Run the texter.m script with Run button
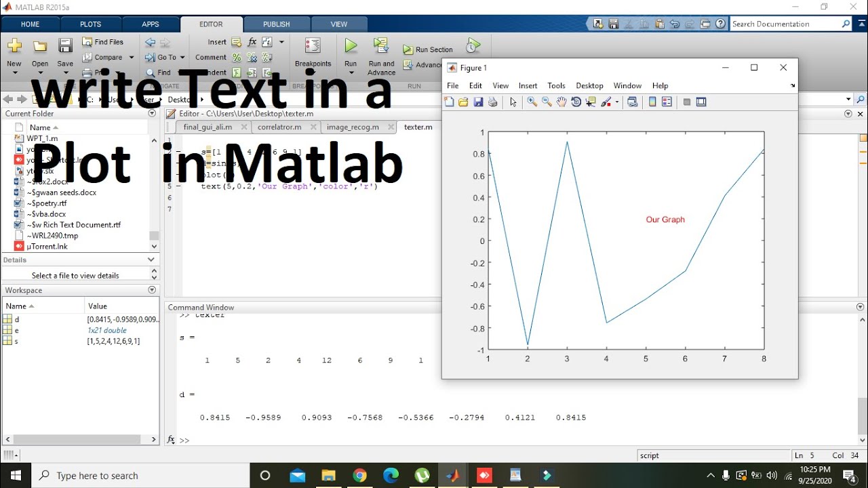 tap(351, 46)
